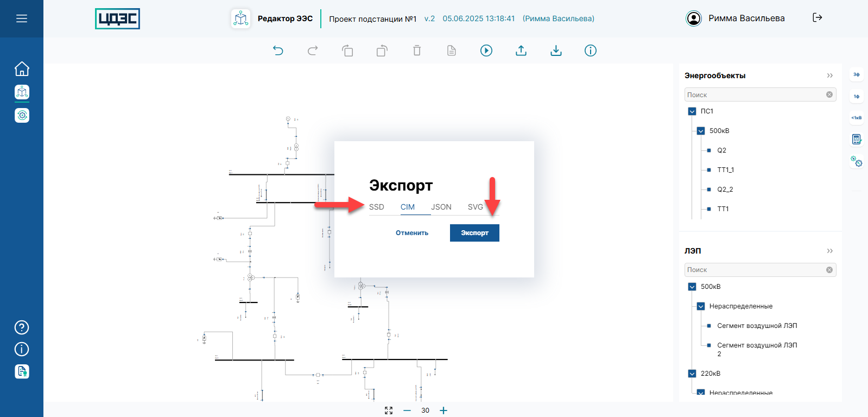Collapse the Энергообъекты panel
868x417 pixels.
829,75
